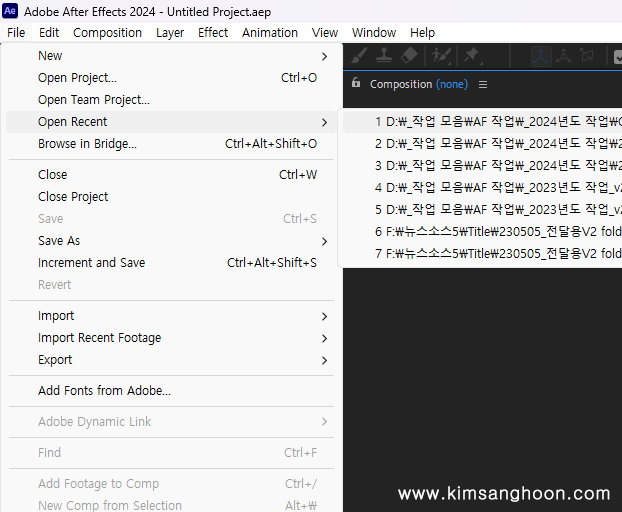Expand the Export submenu
Image resolution: width=622 pixels, height=512 pixels.
171,360
